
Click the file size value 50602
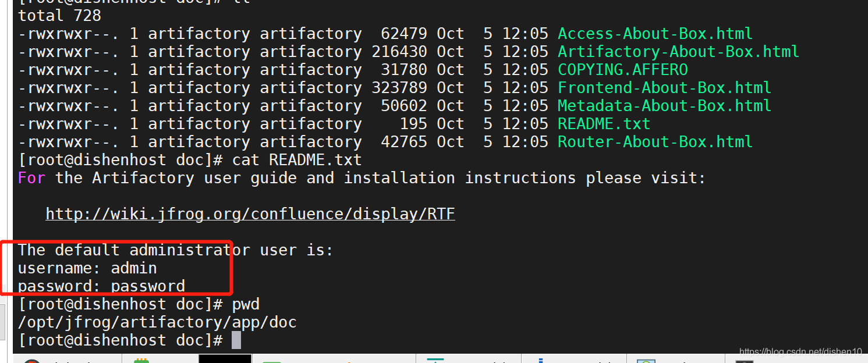coord(403,106)
